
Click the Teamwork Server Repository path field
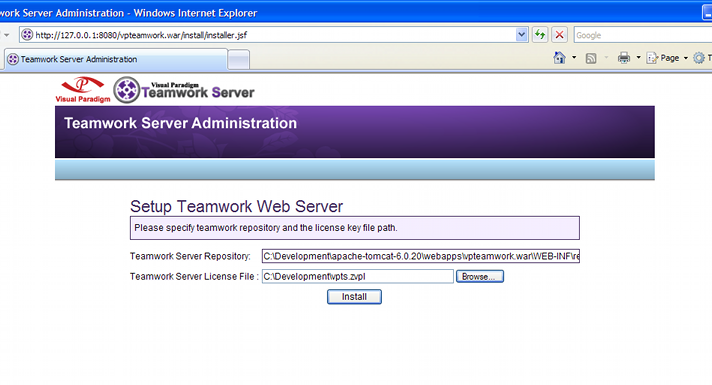coord(420,256)
